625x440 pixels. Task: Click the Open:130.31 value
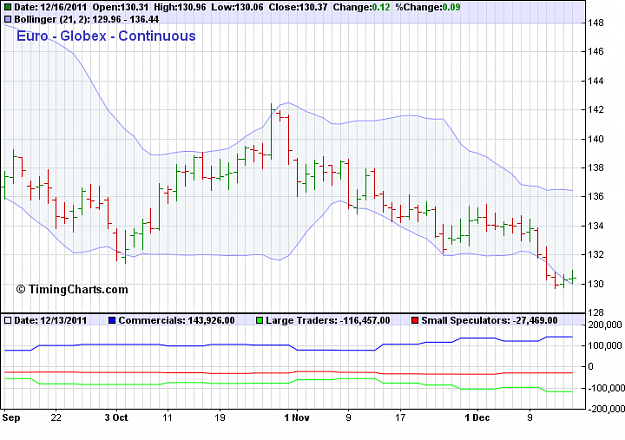click(120, 7)
